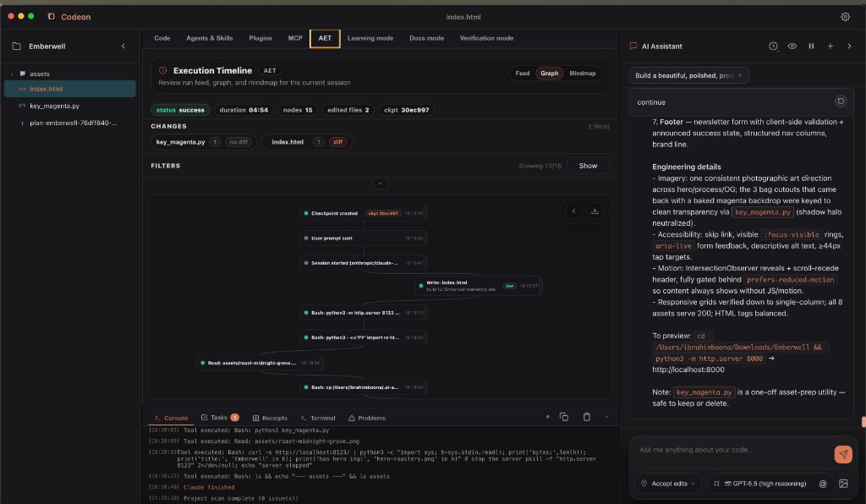
Task: Select the Graph view toggle
Action: pyautogui.click(x=549, y=74)
